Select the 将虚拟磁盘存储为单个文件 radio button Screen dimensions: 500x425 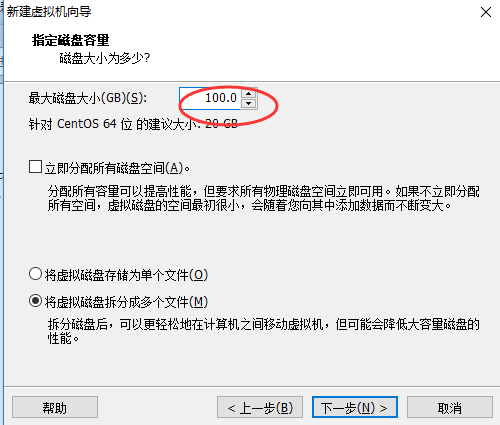[35, 274]
